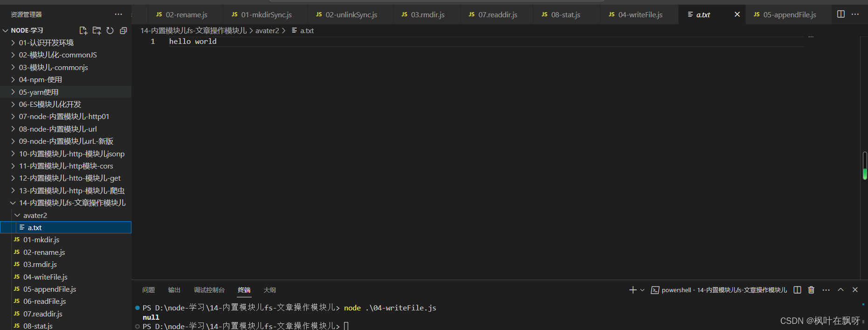Expand the 13-内置模块儿-http-模块儿-爬虫 folder
868x330 pixels.
(66, 190)
